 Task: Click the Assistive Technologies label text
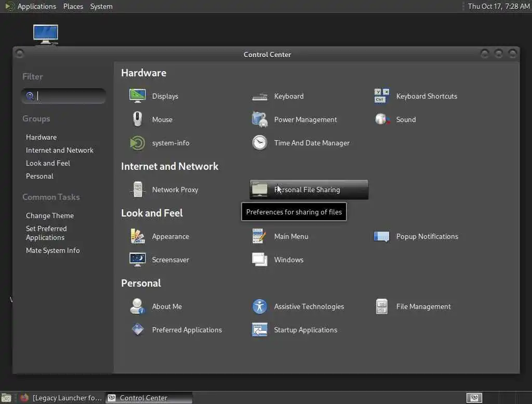click(x=309, y=306)
